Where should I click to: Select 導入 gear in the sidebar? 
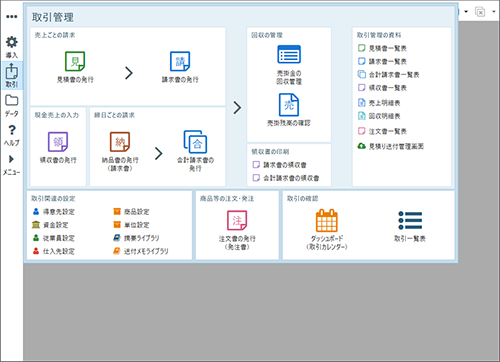[12, 47]
